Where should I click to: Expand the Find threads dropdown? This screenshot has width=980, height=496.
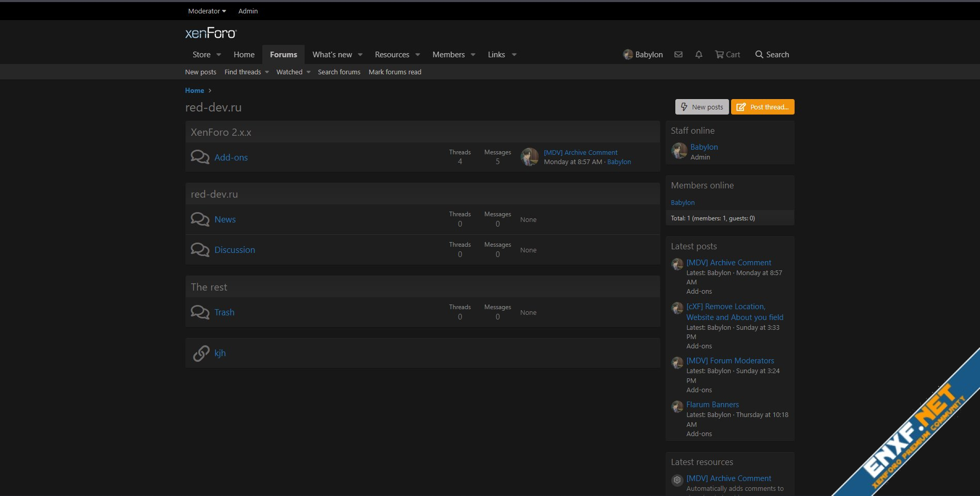pyautogui.click(x=267, y=72)
